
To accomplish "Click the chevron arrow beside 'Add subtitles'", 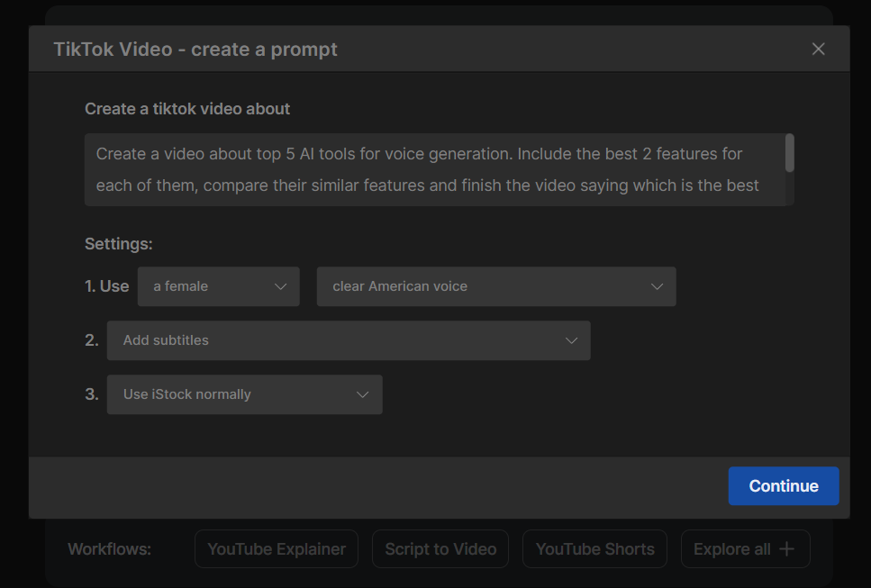I will pyautogui.click(x=571, y=340).
